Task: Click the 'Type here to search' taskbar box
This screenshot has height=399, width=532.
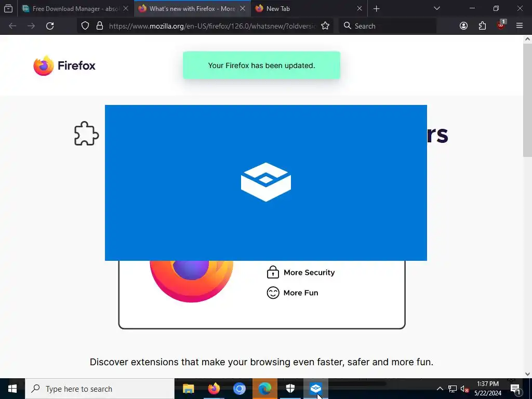Action: click(100, 389)
